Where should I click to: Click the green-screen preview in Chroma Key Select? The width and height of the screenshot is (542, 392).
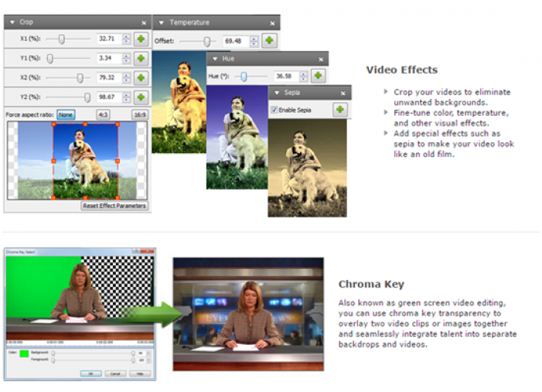click(x=80, y=298)
